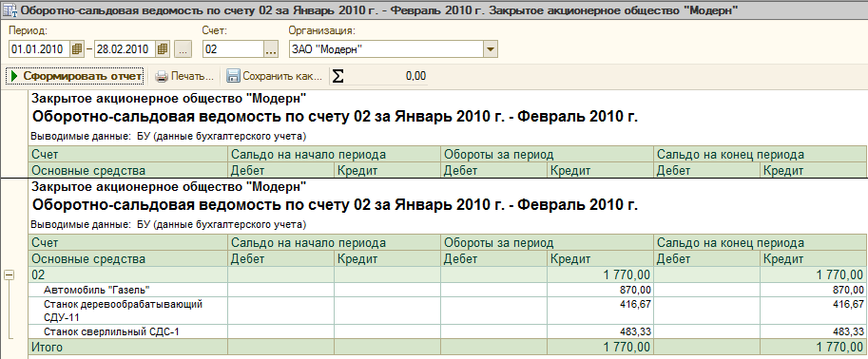Open the organization dropdown arrow

(x=491, y=49)
